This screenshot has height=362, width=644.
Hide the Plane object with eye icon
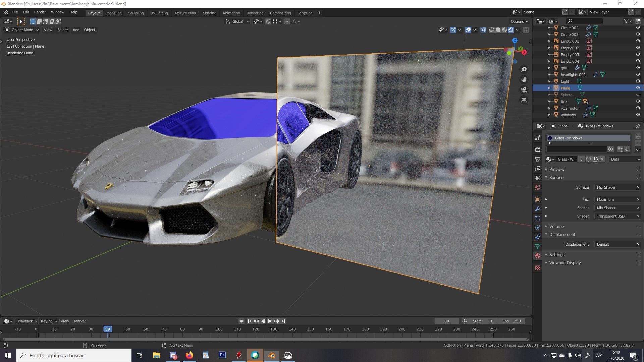point(638,88)
